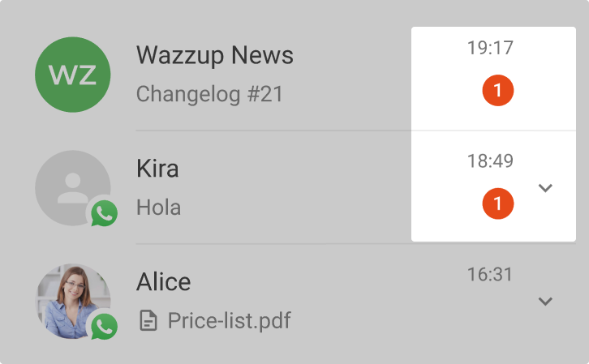Screen dimensions: 589x364
Task: Expand the chevron on Alice's chat
Action: pyautogui.click(x=546, y=302)
